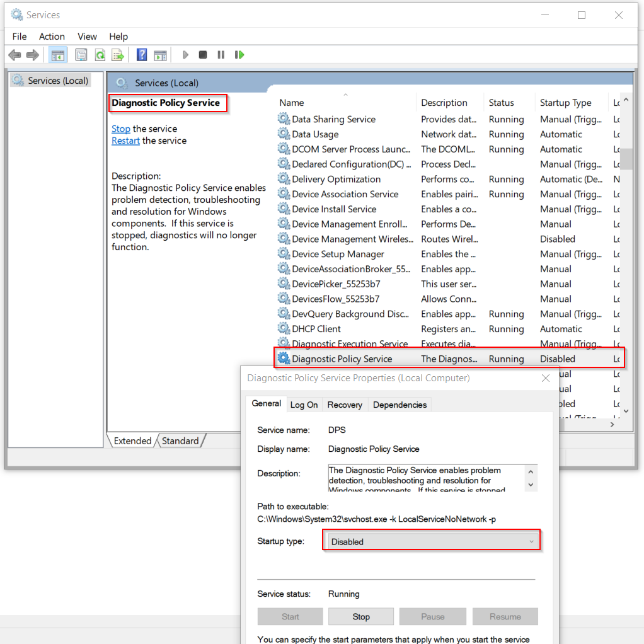Click the Restart Service toolbar icon
The width and height of the screenshot is (644, 644).
(x=239, y=55)
